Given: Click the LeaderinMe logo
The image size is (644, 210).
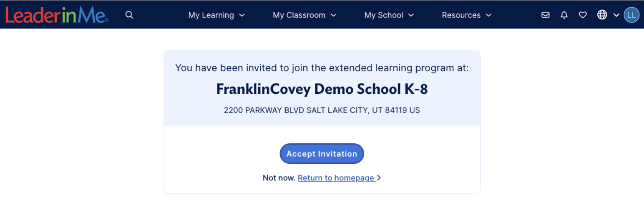Looking at the screenshot, I should pos(57,15).
